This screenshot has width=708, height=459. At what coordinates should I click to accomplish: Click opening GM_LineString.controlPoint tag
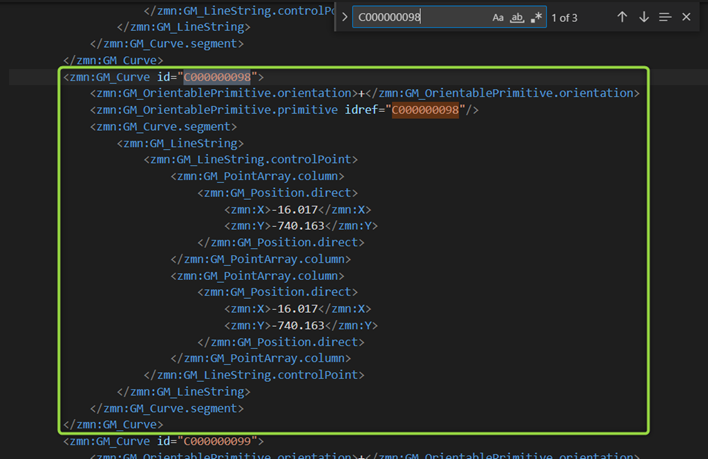(x=251, y=159)
